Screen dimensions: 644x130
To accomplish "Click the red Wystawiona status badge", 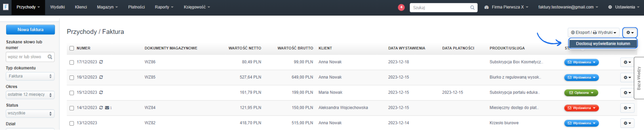I will (x=581, y=108).
